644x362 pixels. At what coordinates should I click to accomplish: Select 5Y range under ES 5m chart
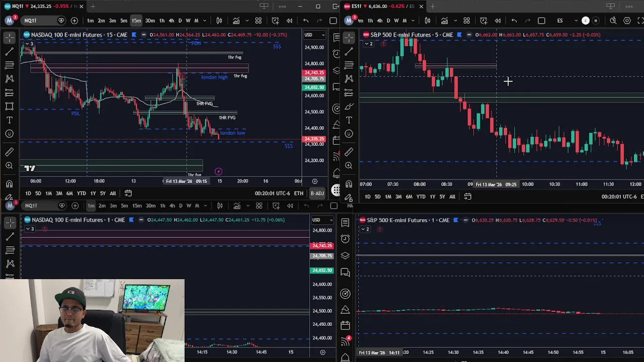tap(442, 197)
